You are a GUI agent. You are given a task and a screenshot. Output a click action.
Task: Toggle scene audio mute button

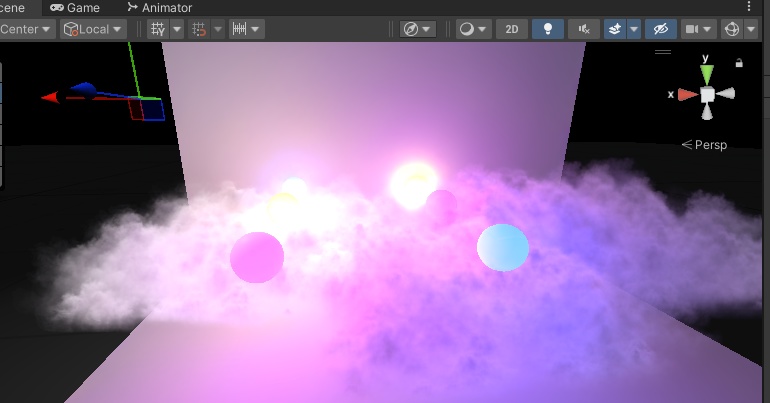pyautogui.click(x=583, y=29)
